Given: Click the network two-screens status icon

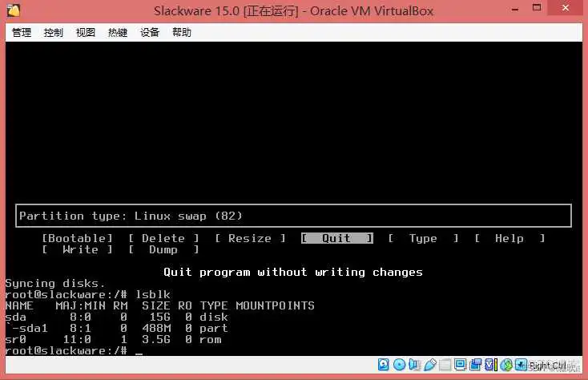Looking at the screenshot, I should point(476,364).
